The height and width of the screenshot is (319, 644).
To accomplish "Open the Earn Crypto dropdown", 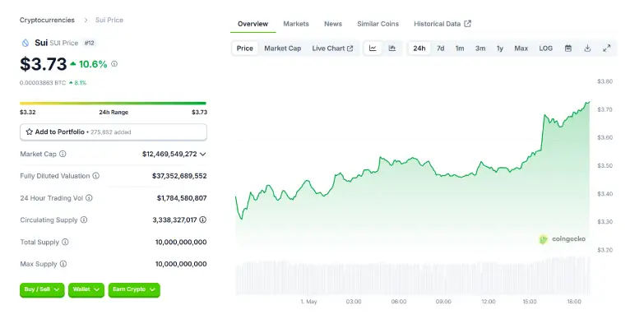I will pos(134,290).
